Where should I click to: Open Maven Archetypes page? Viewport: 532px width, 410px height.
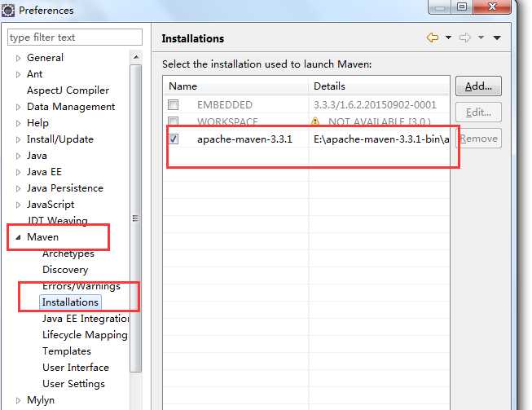tap(68, 253)
